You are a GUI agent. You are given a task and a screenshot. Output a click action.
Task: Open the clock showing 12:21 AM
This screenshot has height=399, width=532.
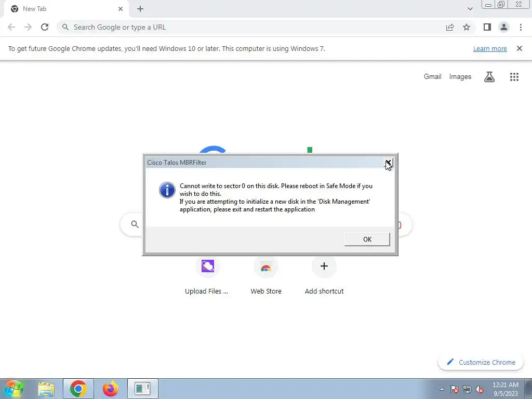pyautogui.click(x=505, y=389)
